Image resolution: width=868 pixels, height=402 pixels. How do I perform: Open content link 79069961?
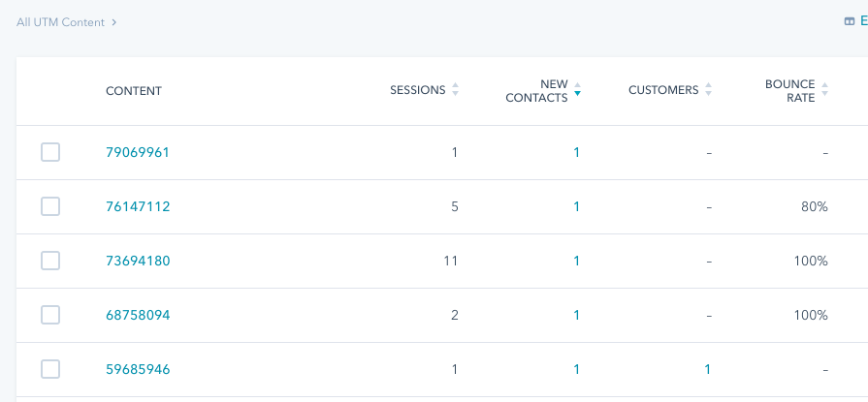(138, 152)
